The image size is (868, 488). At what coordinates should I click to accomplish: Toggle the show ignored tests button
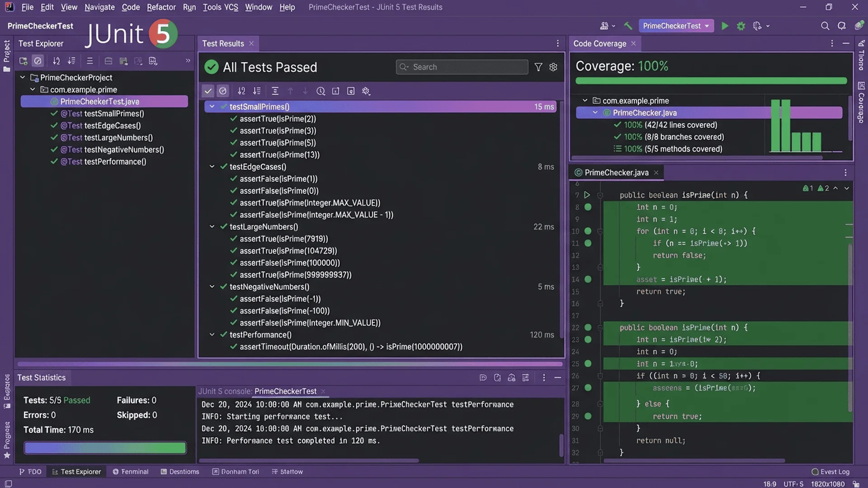223,91
